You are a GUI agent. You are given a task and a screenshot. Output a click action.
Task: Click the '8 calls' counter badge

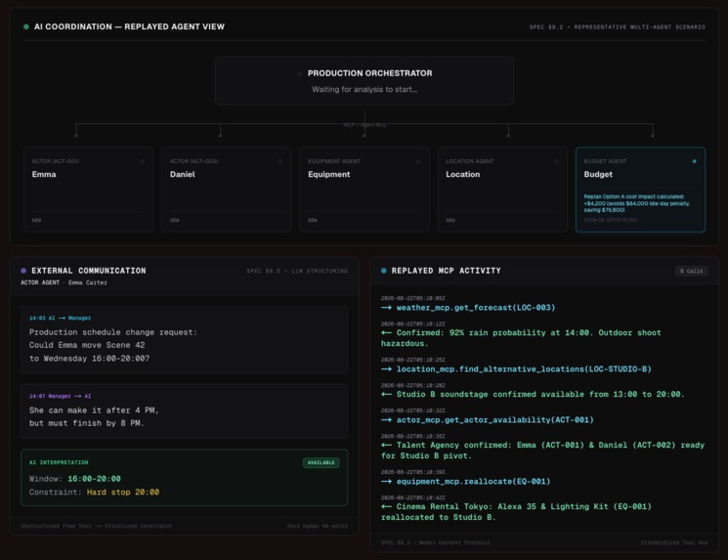[691, 271]
